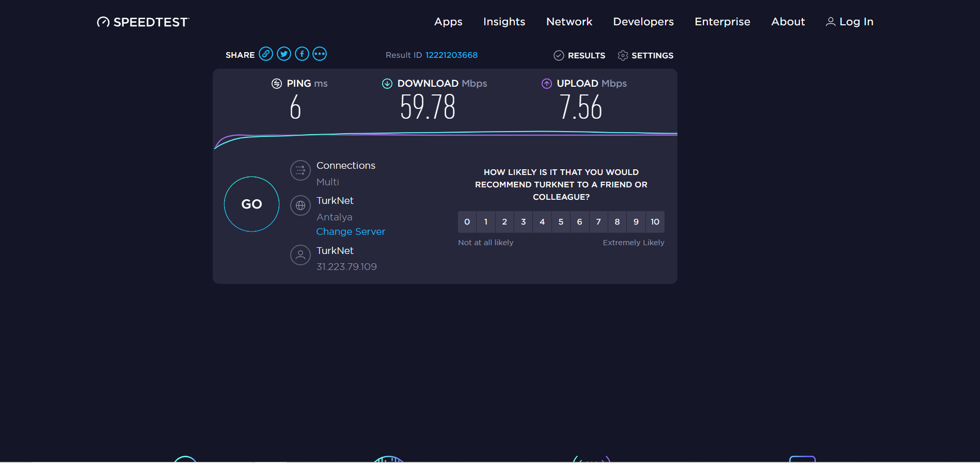Click the 'Extremely Likely' caption

[x=634, y=243]
